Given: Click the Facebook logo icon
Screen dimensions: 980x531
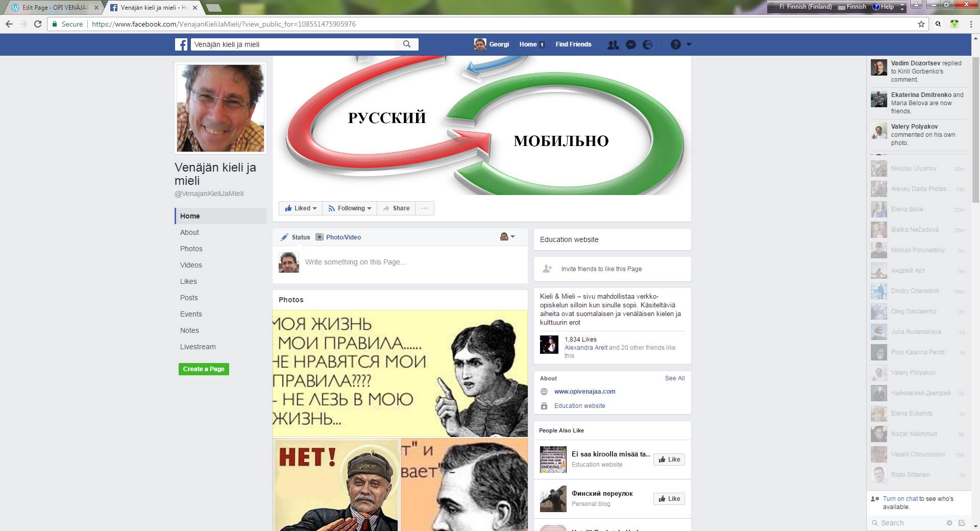Looking at the screenshot, I should click(181, 44).
